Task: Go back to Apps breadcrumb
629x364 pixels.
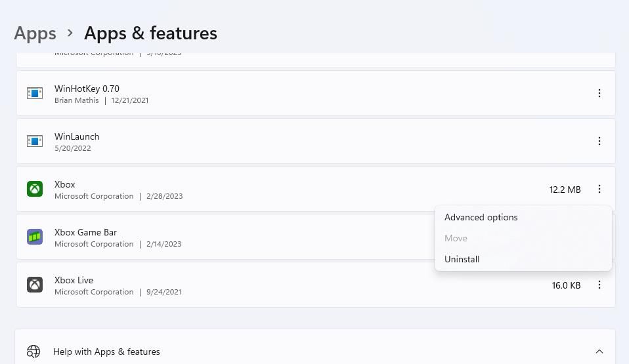Action: tap(35, 33)
